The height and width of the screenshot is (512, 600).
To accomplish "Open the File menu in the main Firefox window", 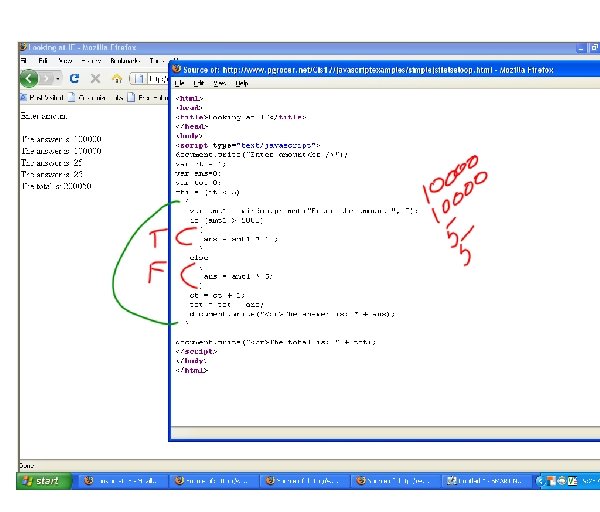I will click(x=24, y=60).
